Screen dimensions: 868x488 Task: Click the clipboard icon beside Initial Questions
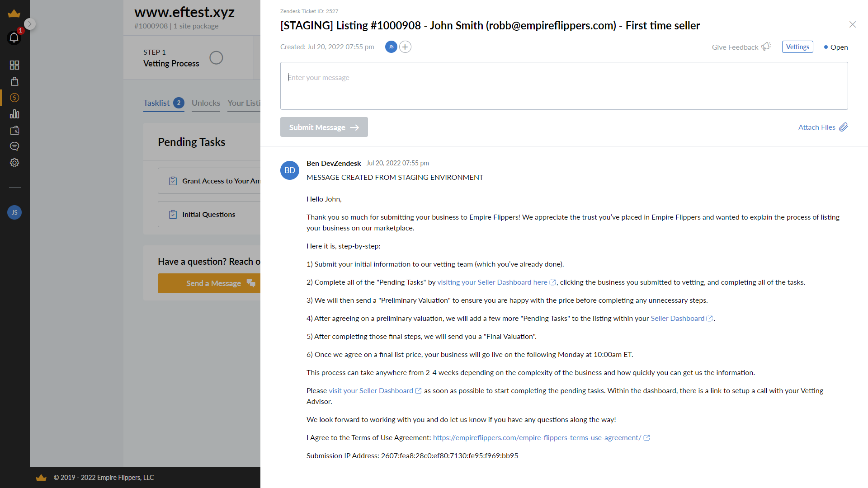point(173,214)
